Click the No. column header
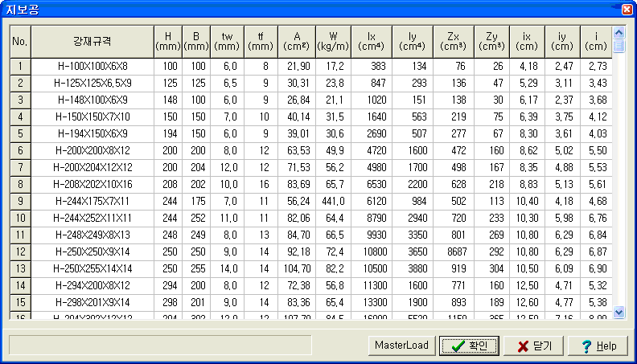 coord(20,42)
